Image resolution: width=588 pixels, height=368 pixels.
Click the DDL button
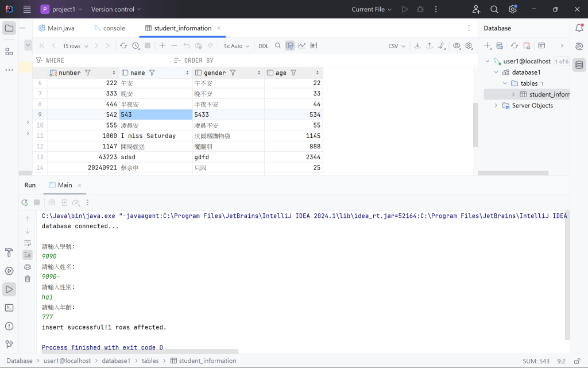click(x=263, y=46)
